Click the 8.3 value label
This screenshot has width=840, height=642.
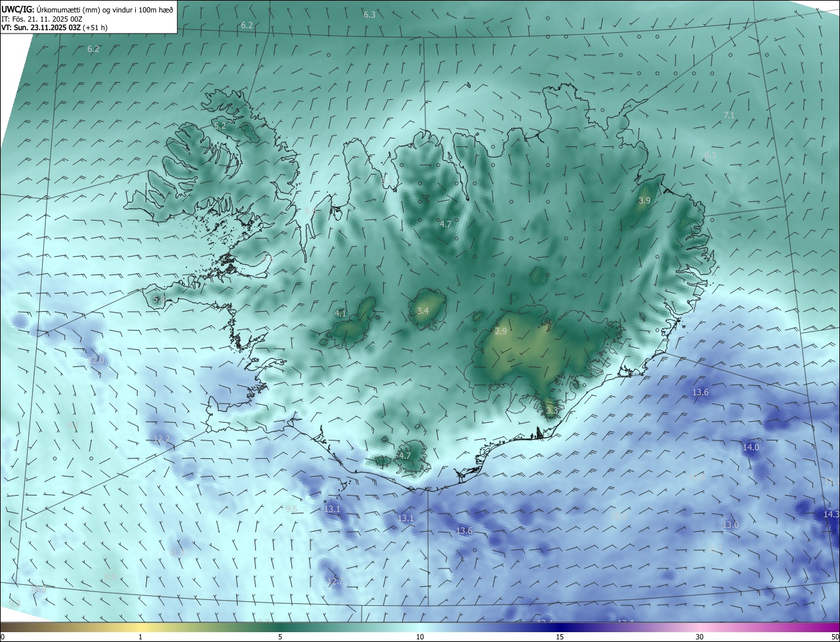click(x=710, y=155)
